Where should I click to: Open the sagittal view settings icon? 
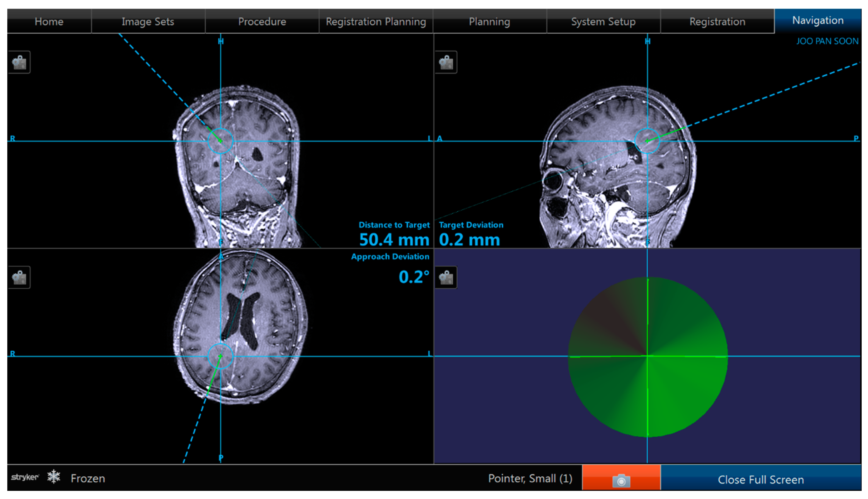(x=446, y=62)
